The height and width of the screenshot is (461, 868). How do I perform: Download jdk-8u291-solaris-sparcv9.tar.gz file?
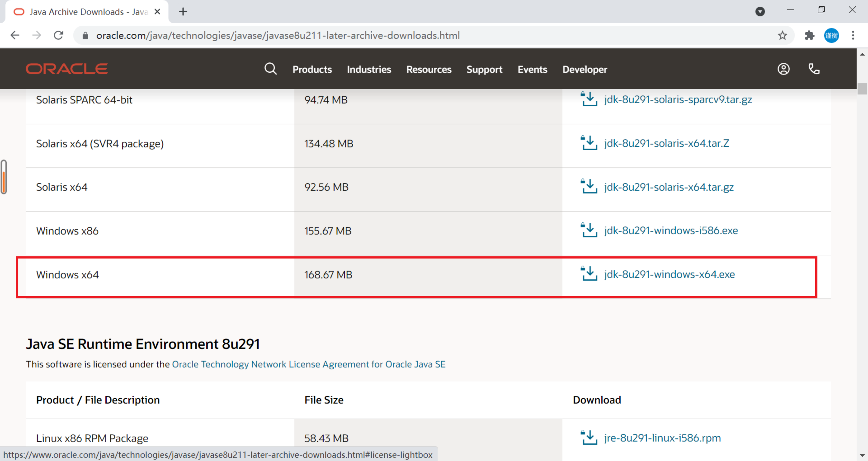pyautogui.click(x=678, y=100)
